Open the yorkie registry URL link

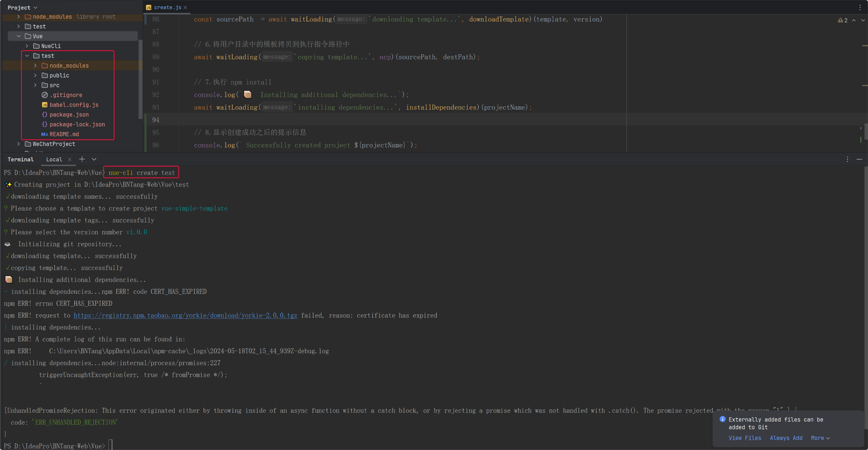pyautogui.click(x=185, y=315)
